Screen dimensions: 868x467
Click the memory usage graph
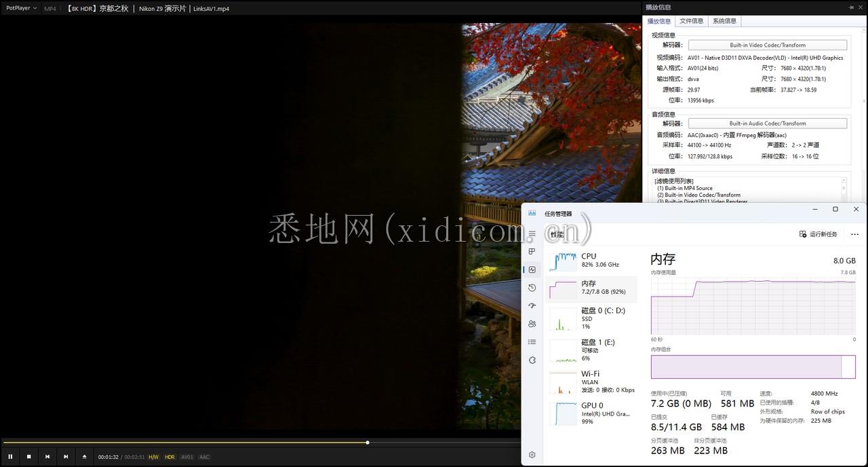[x=753, y=305]
